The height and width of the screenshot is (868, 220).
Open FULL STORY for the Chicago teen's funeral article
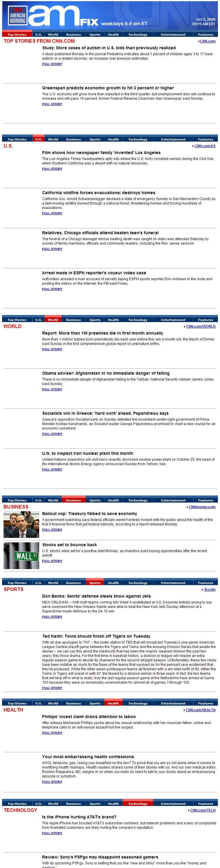tap(52, 249)
